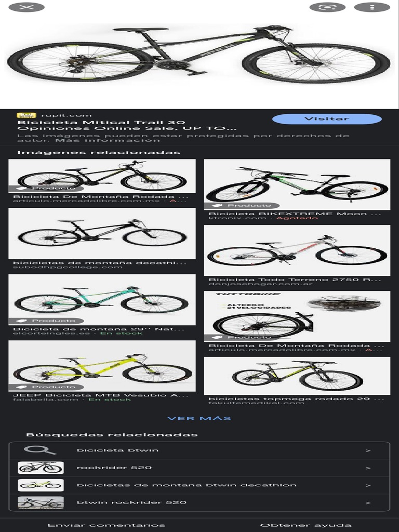Expand arrow for rockrider 520 search
This screenshot has width=399, height=532.
coord(368,468)
